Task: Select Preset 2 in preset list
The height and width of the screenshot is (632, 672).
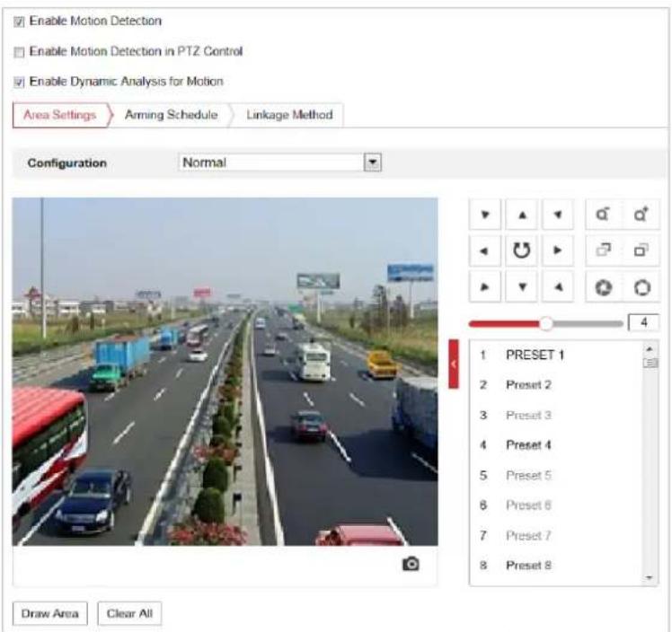Action: point(556,385)
